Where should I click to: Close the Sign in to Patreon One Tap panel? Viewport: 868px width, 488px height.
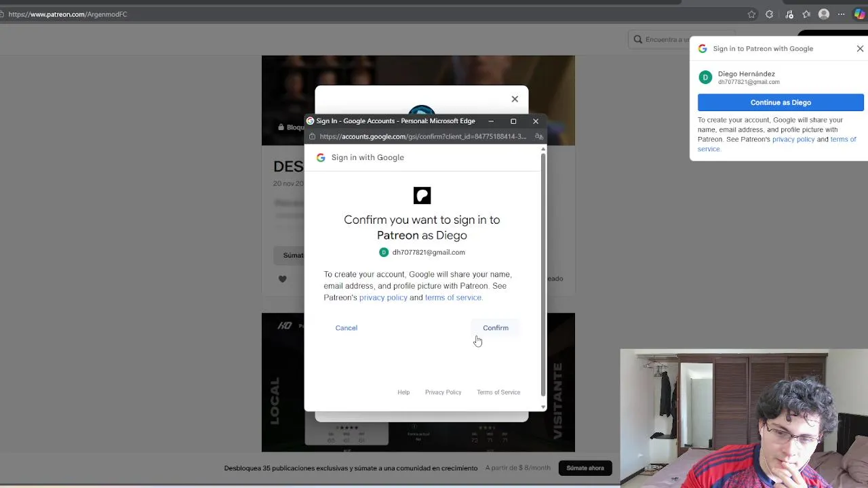[x=860, y=49]
